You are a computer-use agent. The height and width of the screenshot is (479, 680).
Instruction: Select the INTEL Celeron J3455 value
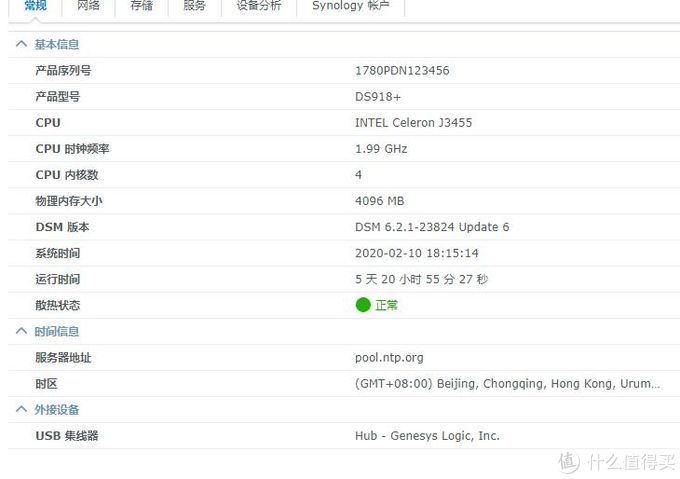[x=413, y=123]
